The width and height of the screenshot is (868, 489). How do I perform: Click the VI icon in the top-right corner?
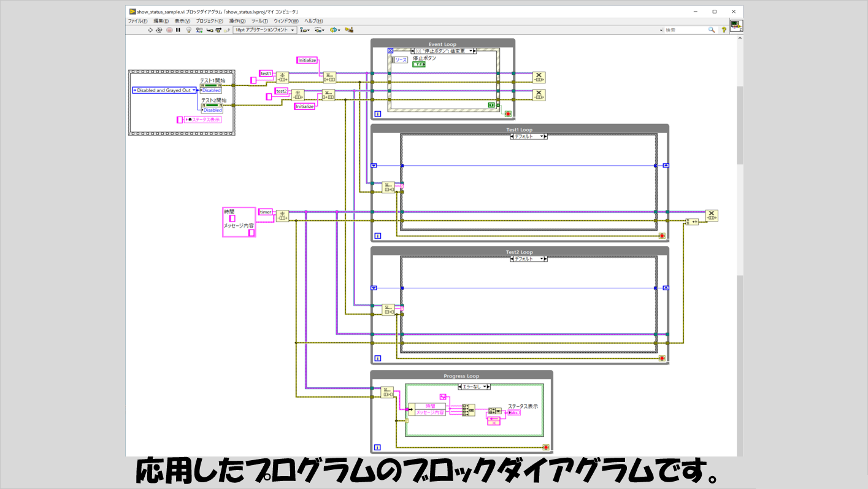735,26
